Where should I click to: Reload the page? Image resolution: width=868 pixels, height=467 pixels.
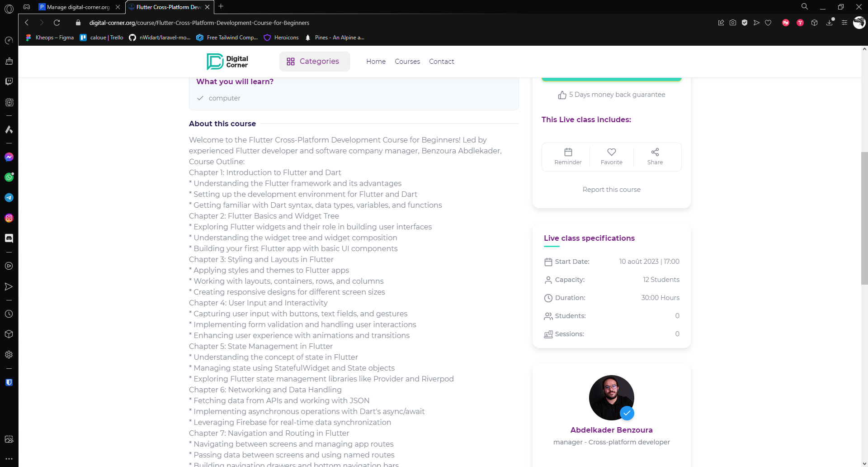tap(57, 23)
